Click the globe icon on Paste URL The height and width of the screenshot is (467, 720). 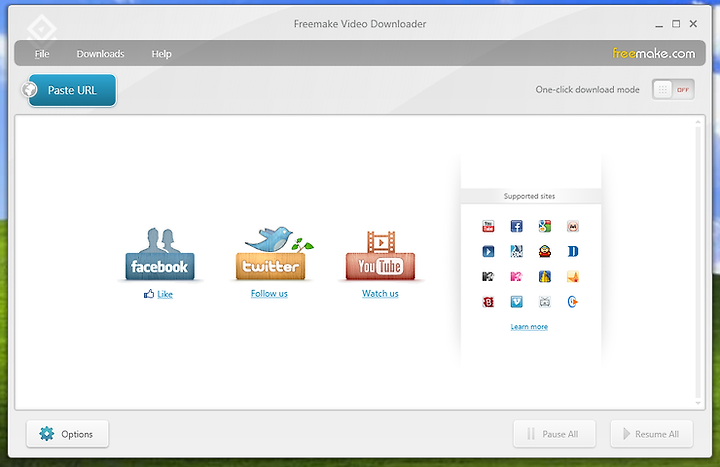click(29, 89)
